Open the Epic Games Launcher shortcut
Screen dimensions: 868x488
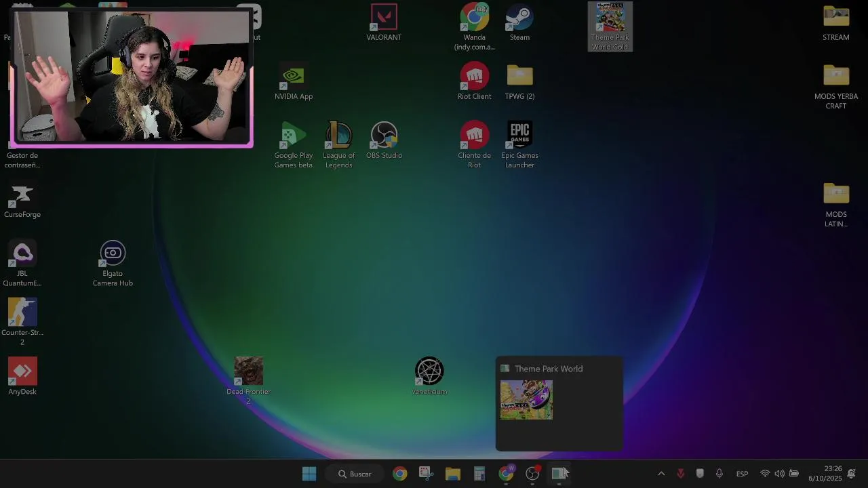[519, 145]
